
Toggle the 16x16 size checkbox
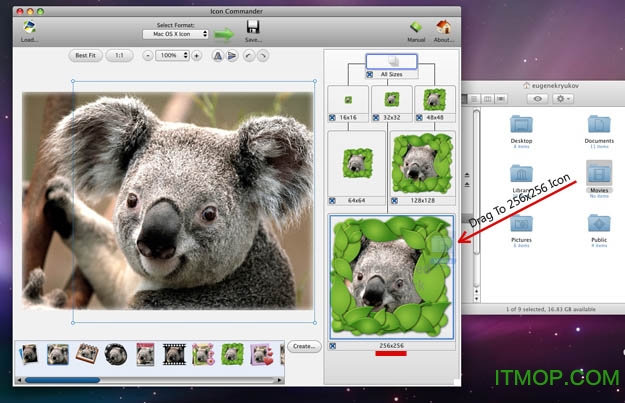[332, 117]
